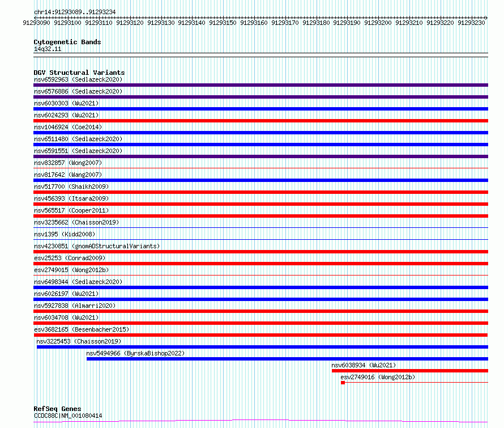Open esv2749016 (Wong2012b) label
This screenshot has width=504, height=428.
(x=378, y=377)
